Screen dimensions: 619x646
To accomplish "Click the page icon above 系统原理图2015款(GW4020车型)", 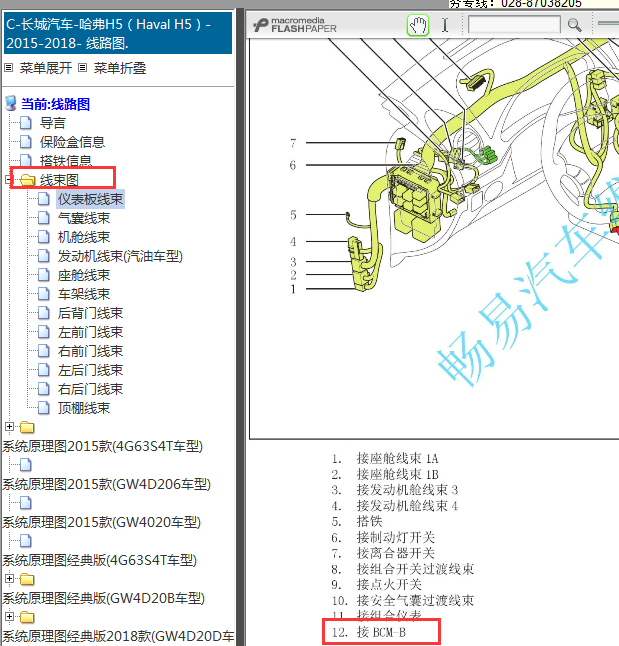I will [26, 503].
